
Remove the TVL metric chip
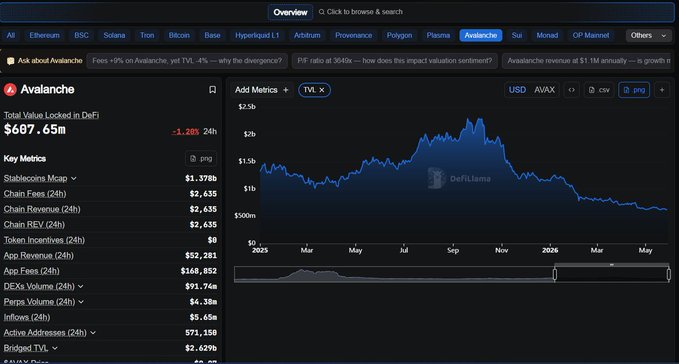coord(322,90)
